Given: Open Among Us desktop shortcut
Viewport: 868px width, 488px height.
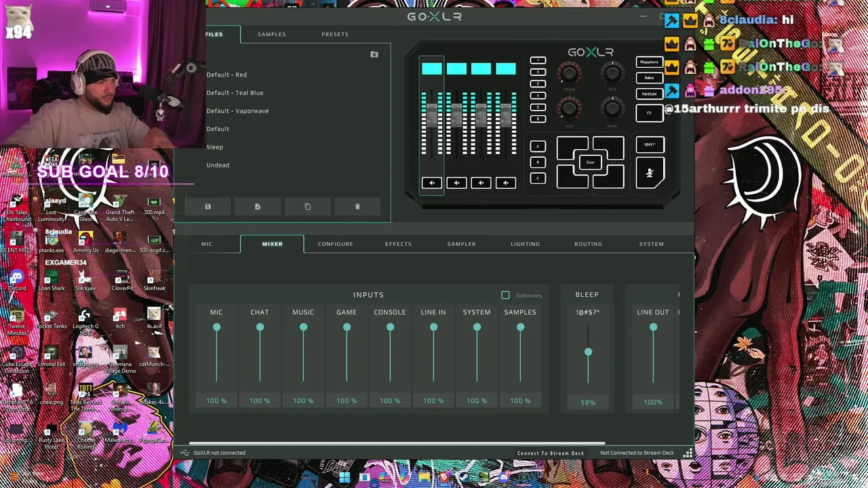Looking at the screenshot, I should click(86, 243).
